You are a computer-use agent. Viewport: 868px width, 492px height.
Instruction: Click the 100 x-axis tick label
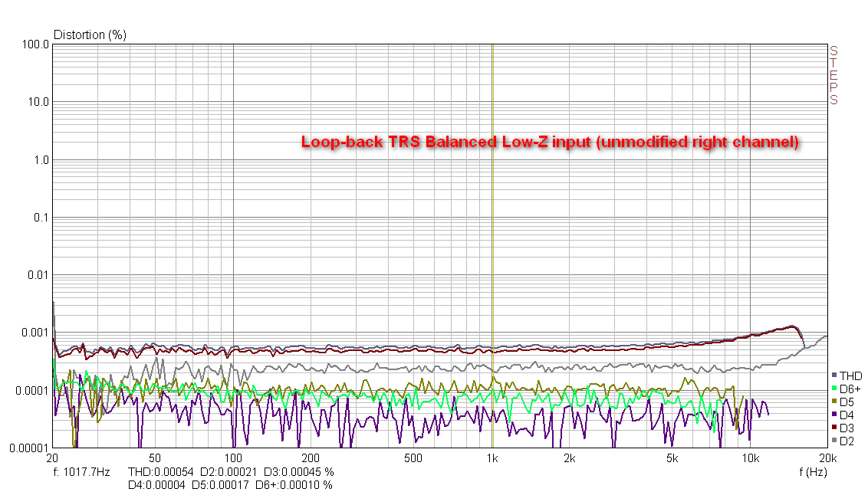pyautogui.click(x=233, y=458)
